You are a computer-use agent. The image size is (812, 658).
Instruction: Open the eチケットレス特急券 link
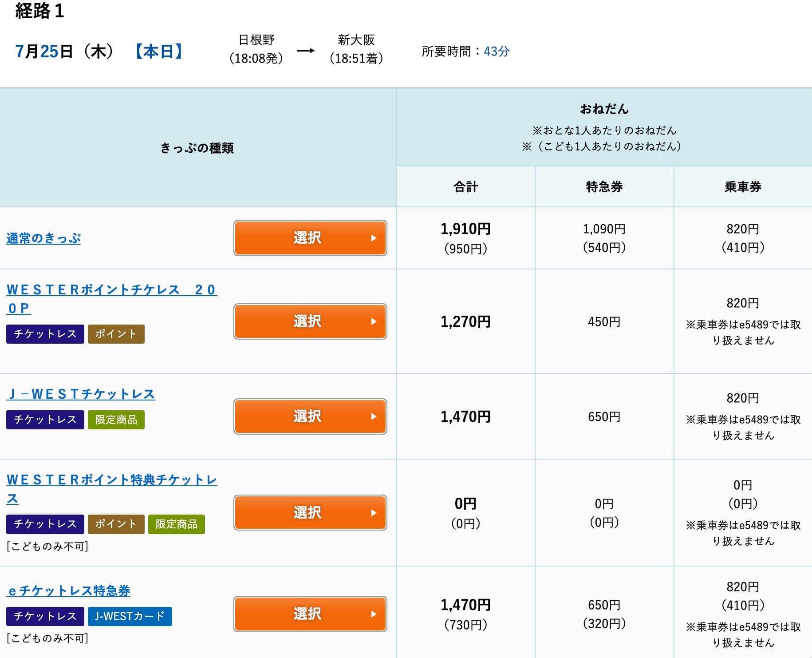tap(68, 591)
